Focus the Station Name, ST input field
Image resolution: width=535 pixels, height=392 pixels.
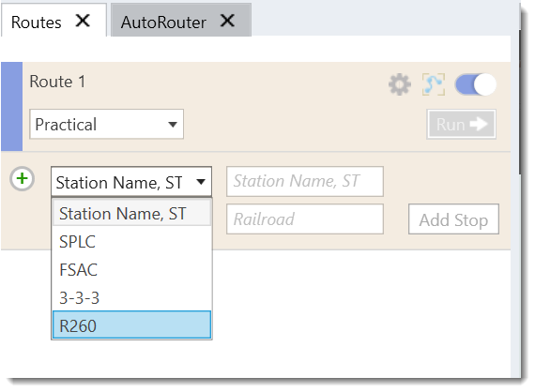pyautogui.click(x=305, y=181)
